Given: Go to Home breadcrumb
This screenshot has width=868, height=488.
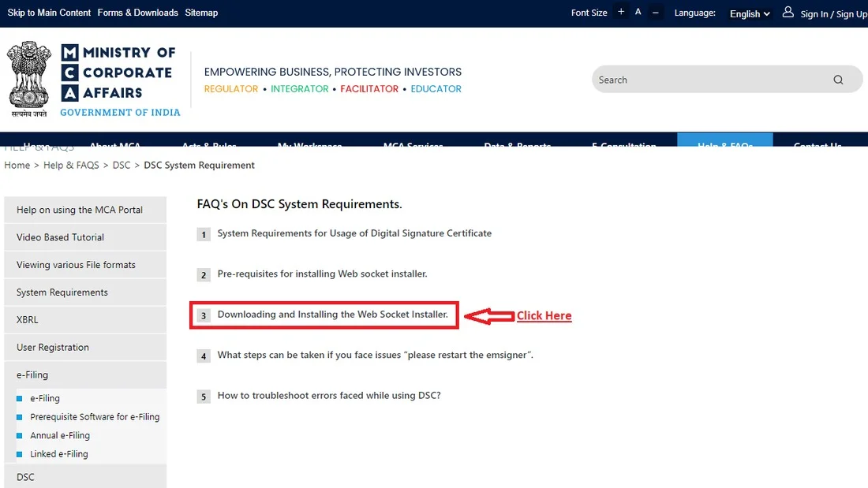Looking at the screenshot, I should (17, 165).
